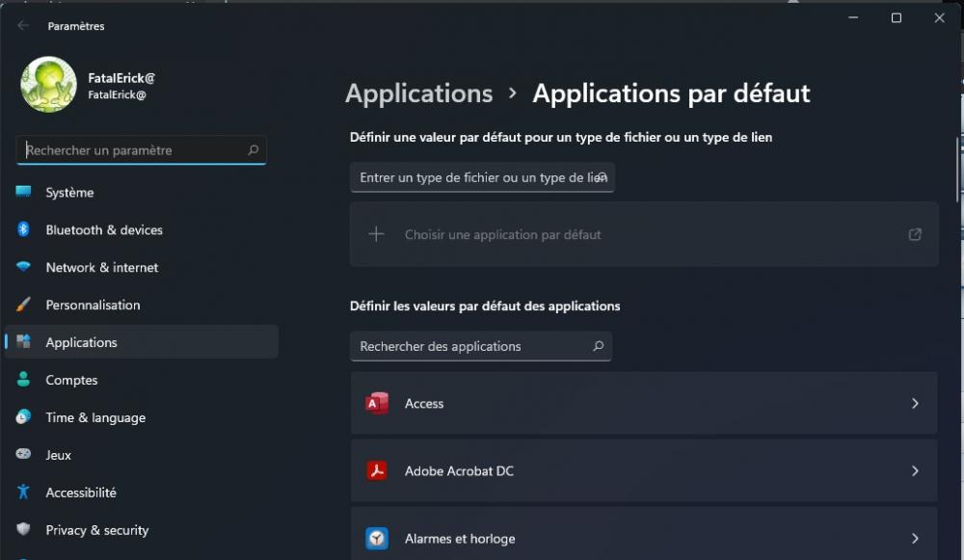Select the Adobe Acrobat DC icon
This screenshot has width=964, height=560.
378,470
